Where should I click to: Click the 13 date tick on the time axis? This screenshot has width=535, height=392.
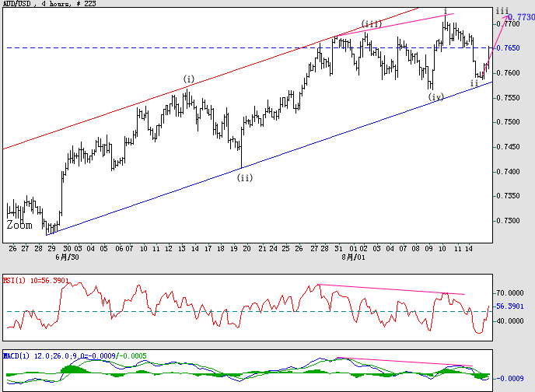182,249
